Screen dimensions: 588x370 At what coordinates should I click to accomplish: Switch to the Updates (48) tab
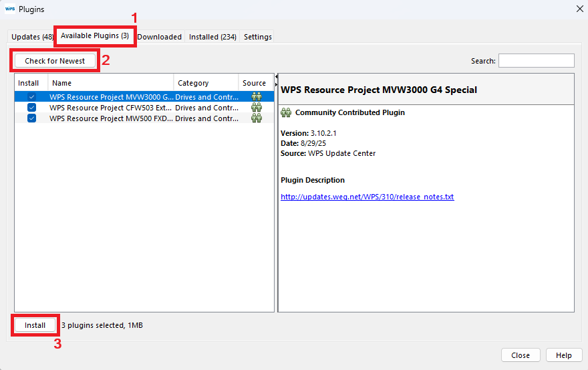tap(31, 37)
